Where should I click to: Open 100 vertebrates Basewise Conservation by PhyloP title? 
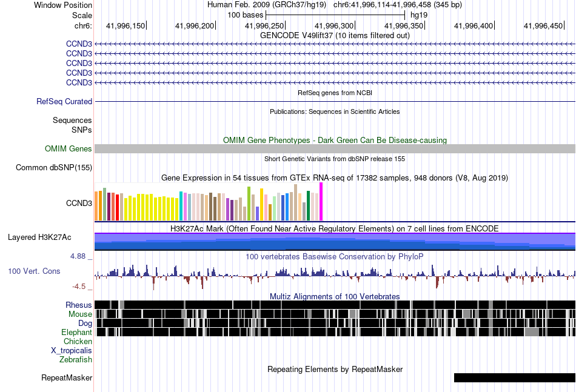[335, 256]
